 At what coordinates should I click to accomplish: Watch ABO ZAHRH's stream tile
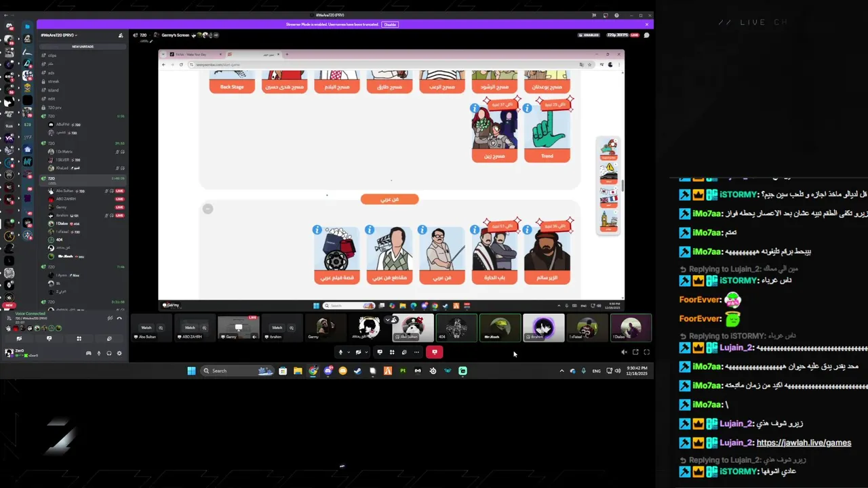[x=190, y=327]
